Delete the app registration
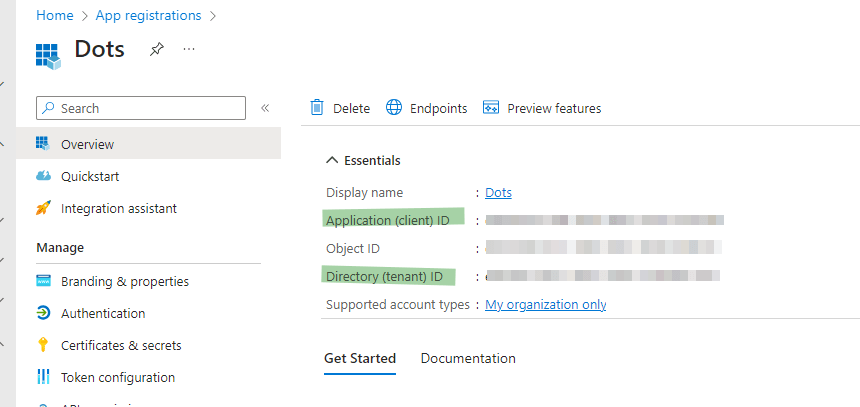Image resolution: width=860 pixels, height=407 pixels. 340,108
